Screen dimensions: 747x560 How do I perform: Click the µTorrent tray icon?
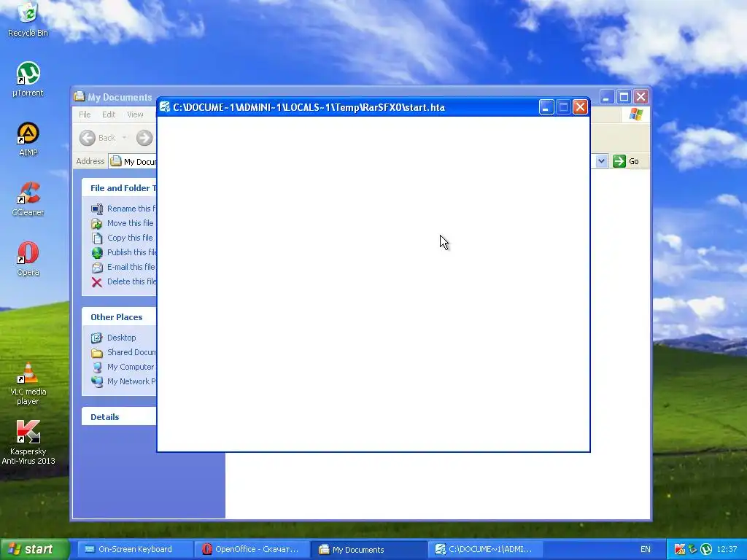706,549
